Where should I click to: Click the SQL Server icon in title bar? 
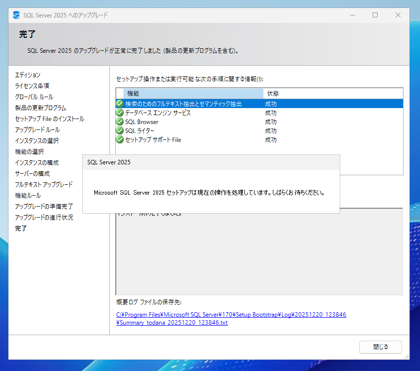coord(16,15)
